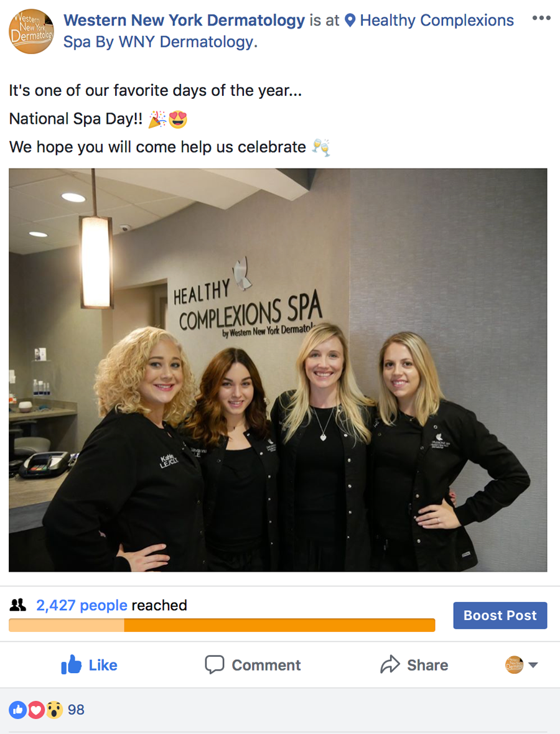Viewport: 560px width, 734px height.
Task: Click the Boost Post button
Action: click(x=500, y=615)
